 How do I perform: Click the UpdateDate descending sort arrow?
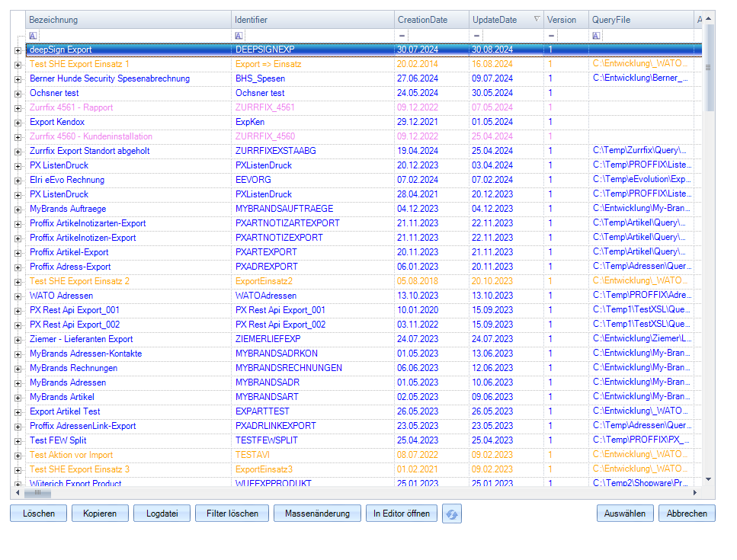537,20
